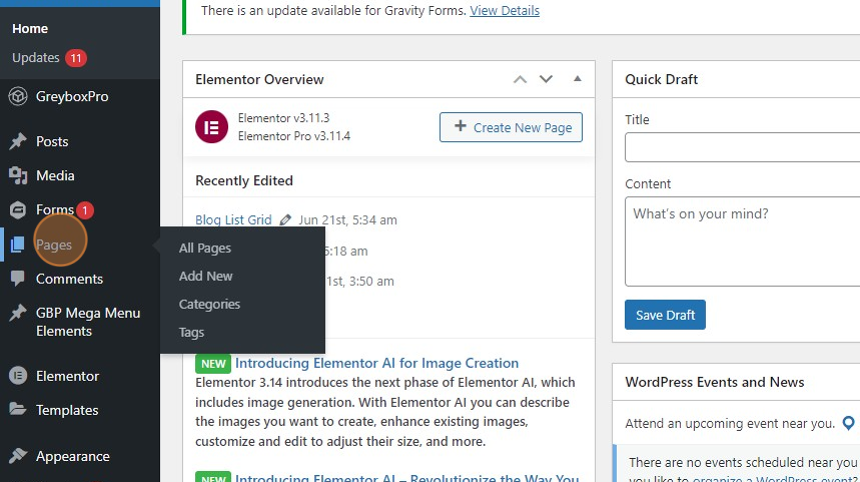The width and height of the screenshot is (860, 482).
Task: Click Elementor v3.11.3 version text
Action: point(284,118)
